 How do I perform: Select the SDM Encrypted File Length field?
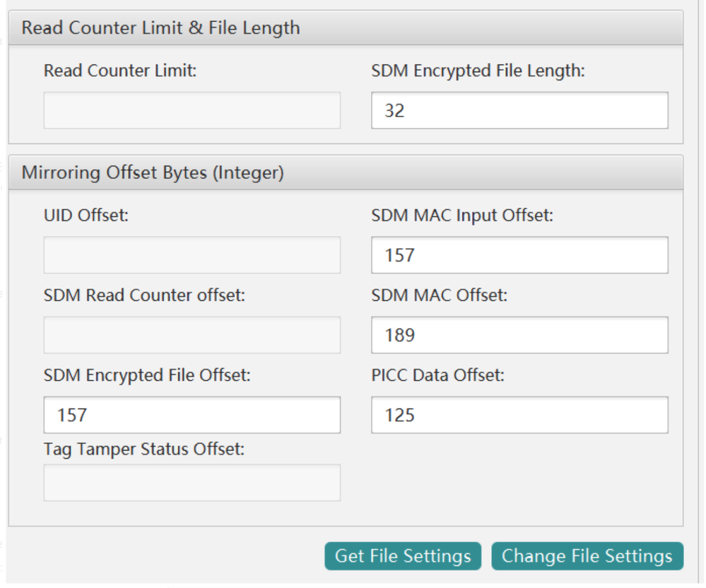coord(519,110)
